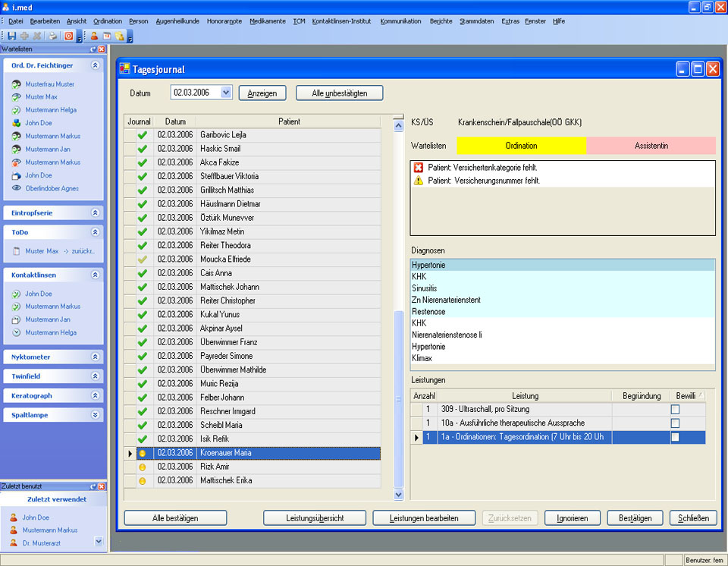Click the red record icon in toolbar
Viewport: 728px width, 566px height.
69,36
